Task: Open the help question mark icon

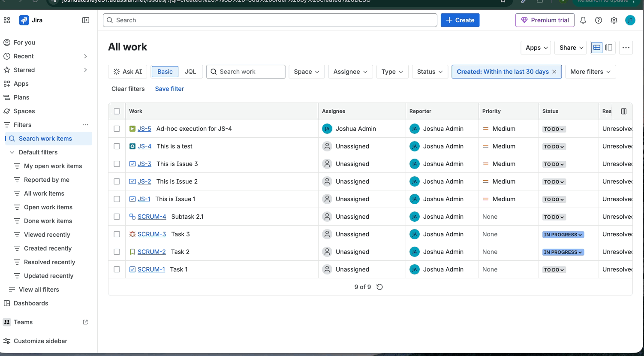Action: pyautogui.click(x=599, y=20)
